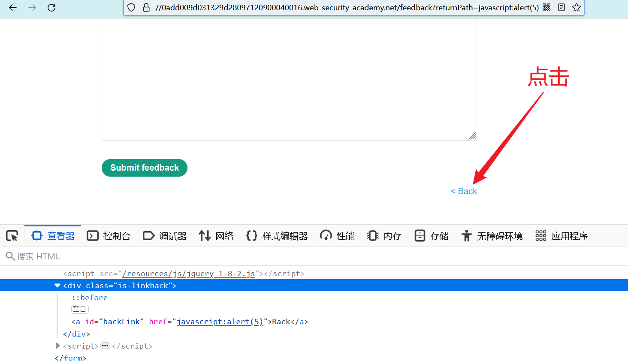The width and height of the screenshot is (628, 364).
Task: Open the 网络 network tab
Action: point(216,236)
